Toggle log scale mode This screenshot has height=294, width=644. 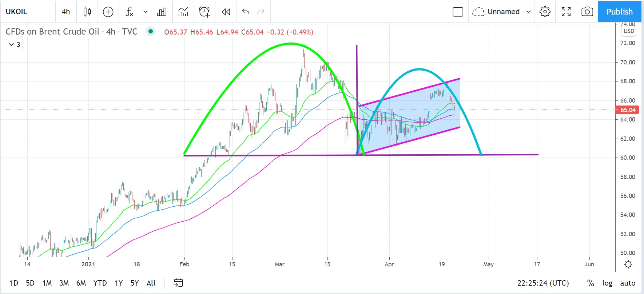tap(607, 283)
